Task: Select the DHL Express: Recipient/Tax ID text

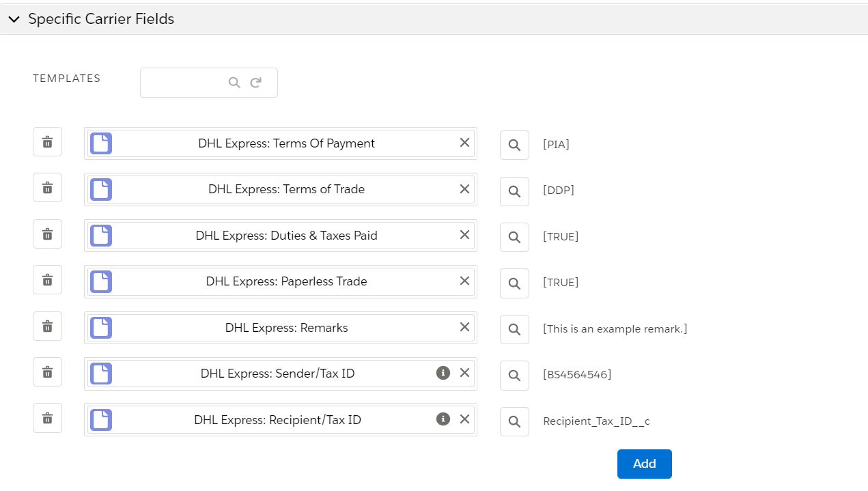Action: click(277, 419)
